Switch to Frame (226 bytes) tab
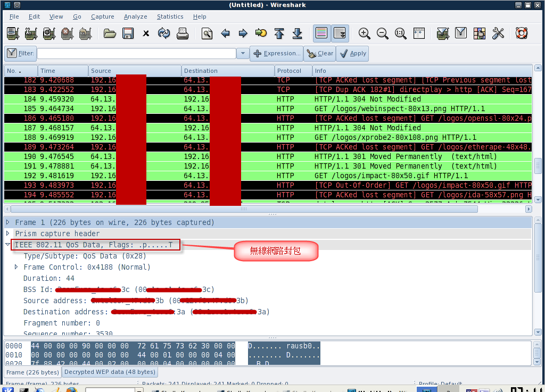The height and width of the screenshot is (392, 545). pyautogui.click(x=32, y=372)
